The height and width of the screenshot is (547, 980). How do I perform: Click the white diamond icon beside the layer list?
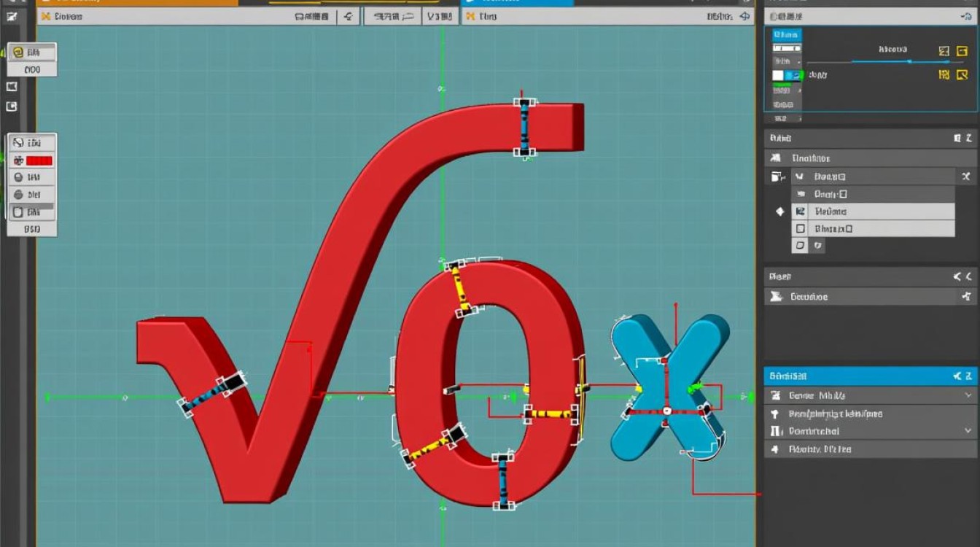(x=779, y=212)
